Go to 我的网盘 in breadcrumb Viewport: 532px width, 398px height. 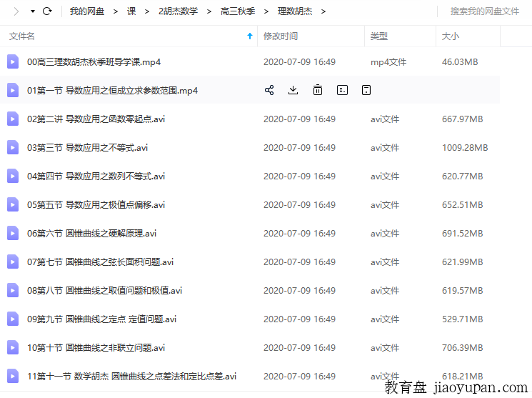[86, 11]
